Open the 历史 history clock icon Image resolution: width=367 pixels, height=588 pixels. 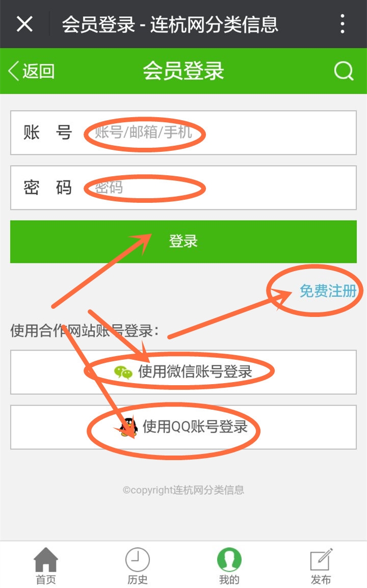pyautogui.click(x=137, y=559)
